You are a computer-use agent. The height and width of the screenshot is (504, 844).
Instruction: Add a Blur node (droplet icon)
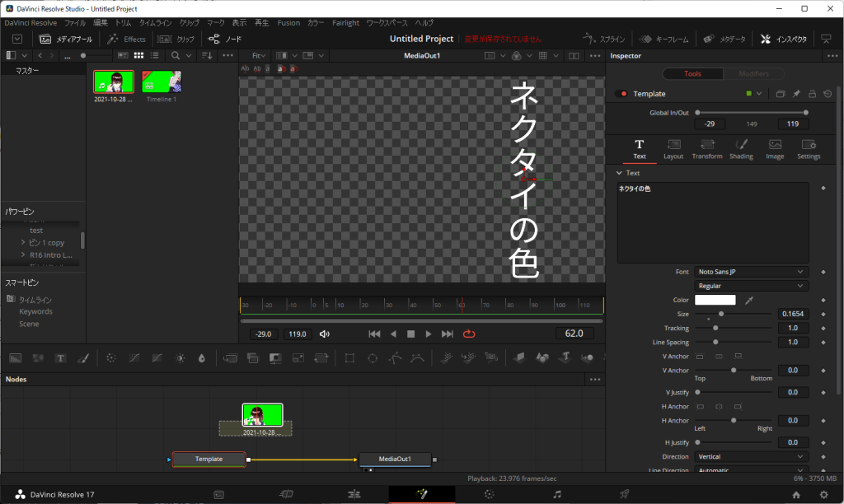[202, 358]
